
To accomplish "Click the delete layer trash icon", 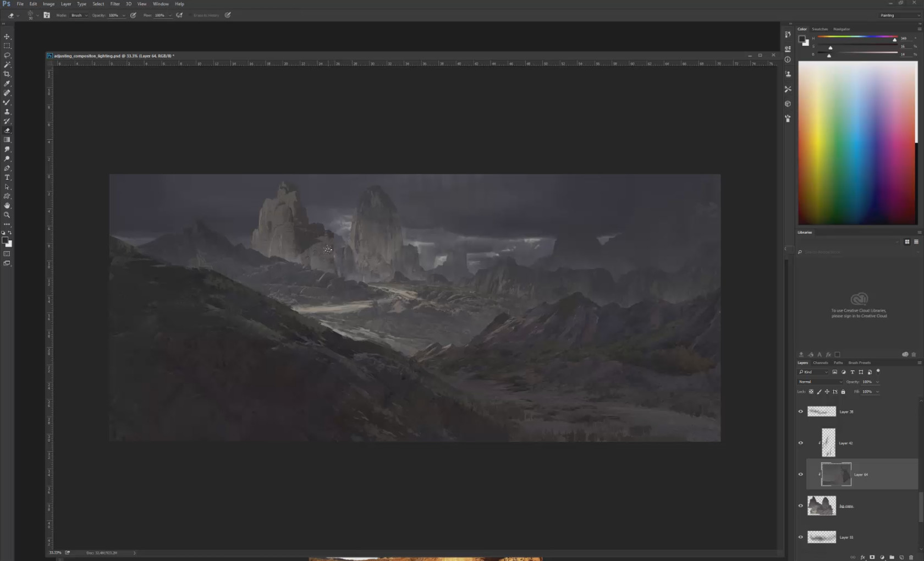I will [x=911, y=557].
